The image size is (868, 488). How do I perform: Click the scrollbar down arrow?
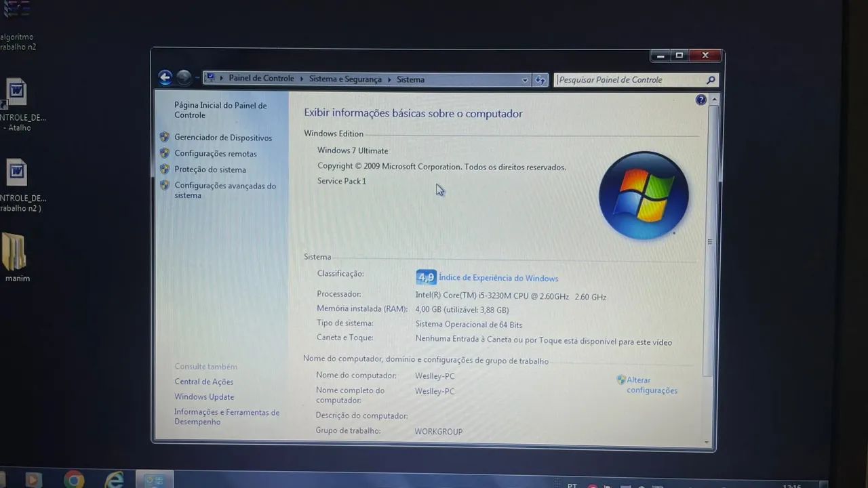(x=707, y=443)
